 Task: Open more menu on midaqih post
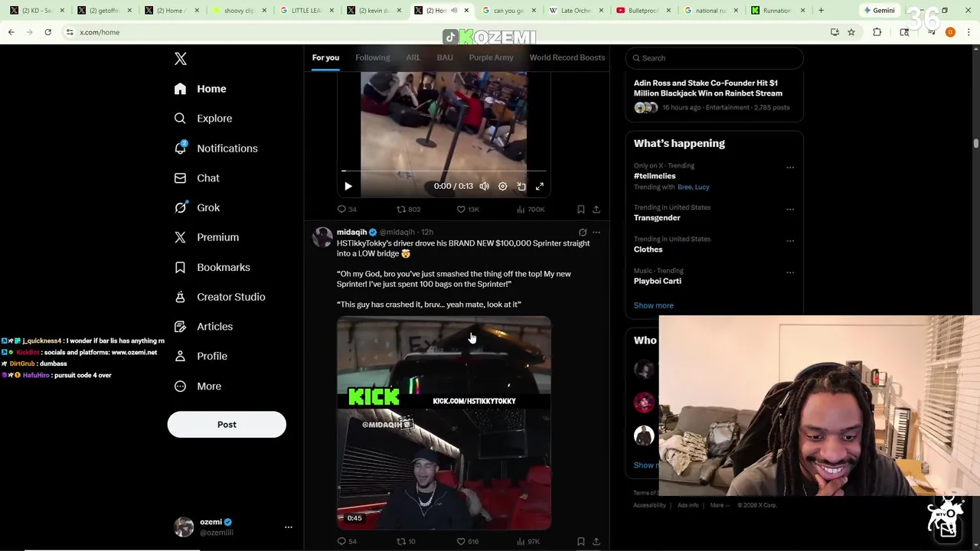coord(596,232)
